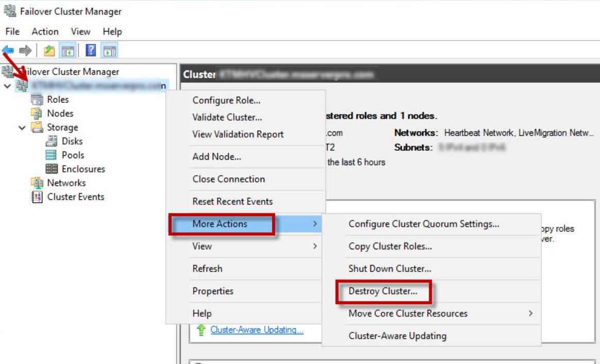Open the Cluster-Aware Updating... link
Screen dimensions: 600x364
(257, 330)
